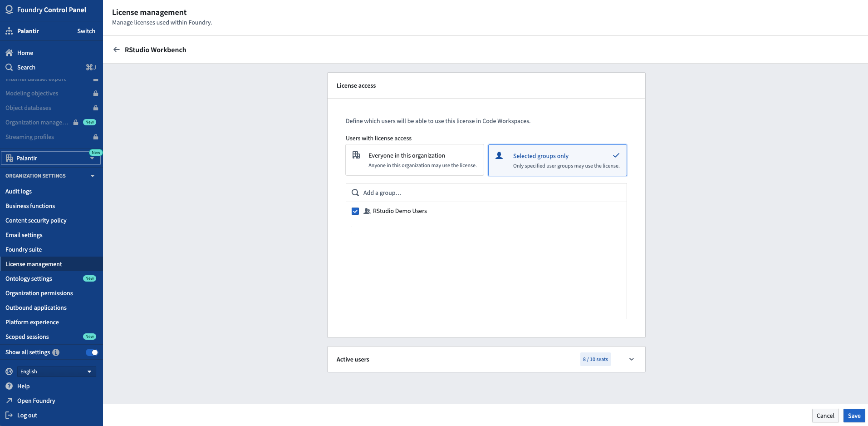Click the 8 / 10 seats badge
The width and height of the screenshot is (868, 426).
(x=595, y=359)
